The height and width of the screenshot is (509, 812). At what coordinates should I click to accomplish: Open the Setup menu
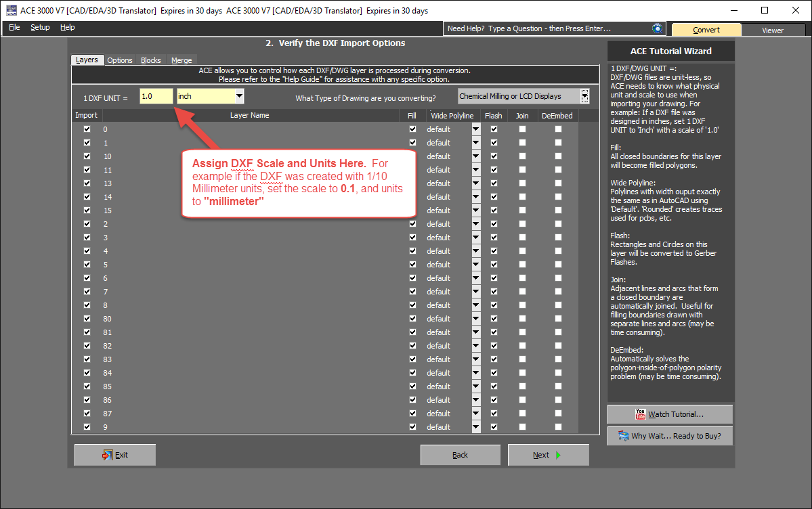click(40, 28)
